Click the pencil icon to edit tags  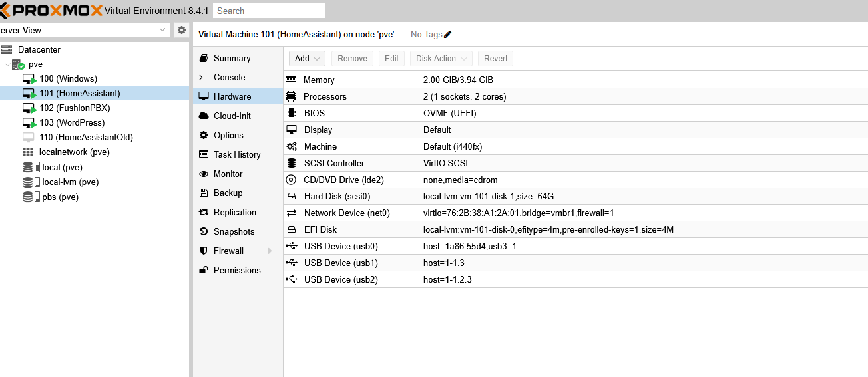click(447, 35)
